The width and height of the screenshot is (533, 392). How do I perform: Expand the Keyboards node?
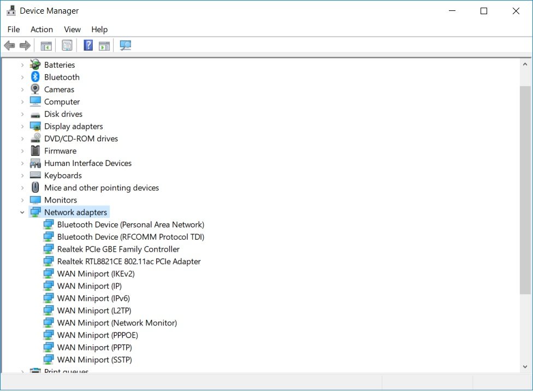22,175
